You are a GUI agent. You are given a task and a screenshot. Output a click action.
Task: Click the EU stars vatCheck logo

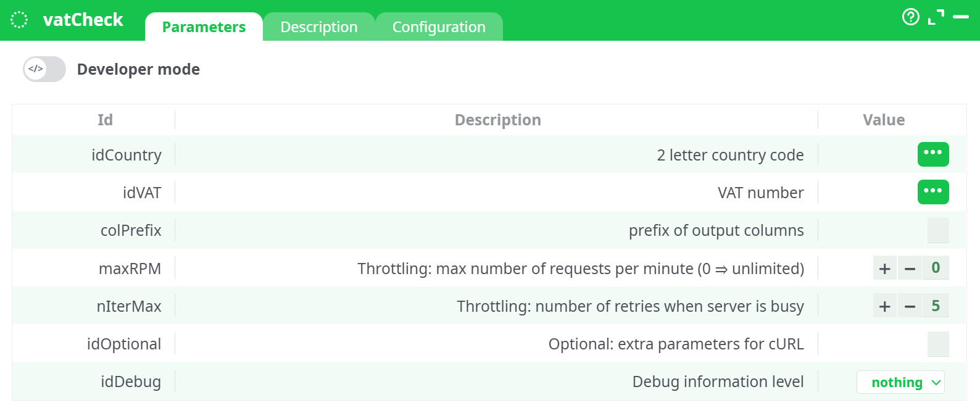[19, 19]
